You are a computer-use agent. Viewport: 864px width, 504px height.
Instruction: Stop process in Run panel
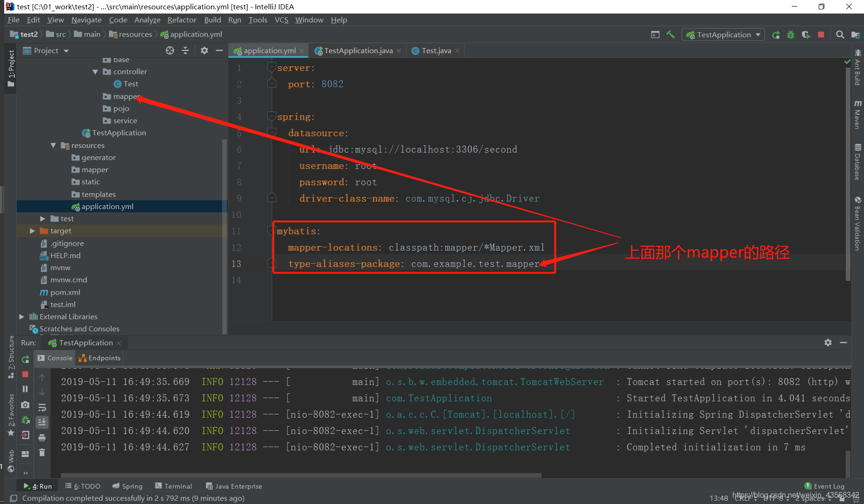click(26, 374)
